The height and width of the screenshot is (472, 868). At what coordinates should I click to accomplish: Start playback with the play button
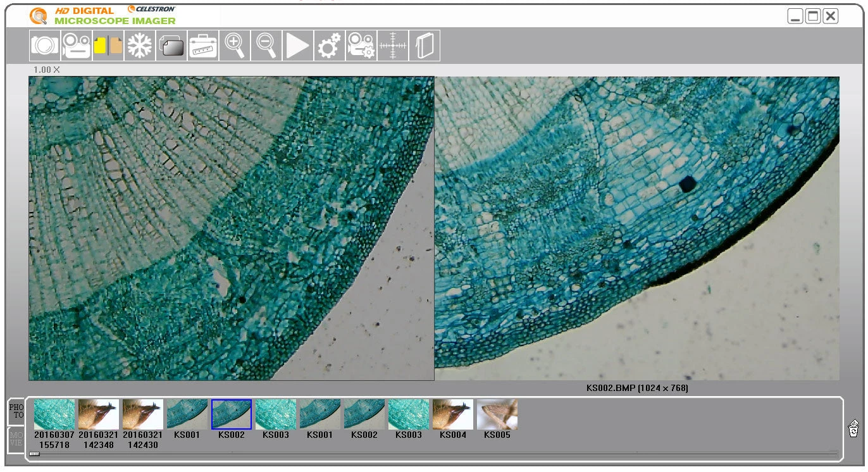(297, 45)
